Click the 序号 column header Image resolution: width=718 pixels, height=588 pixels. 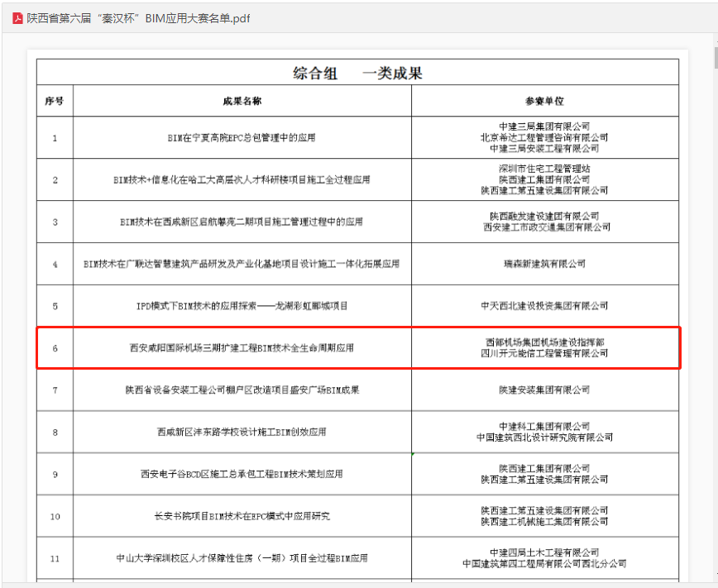click(x=55, y=101)
